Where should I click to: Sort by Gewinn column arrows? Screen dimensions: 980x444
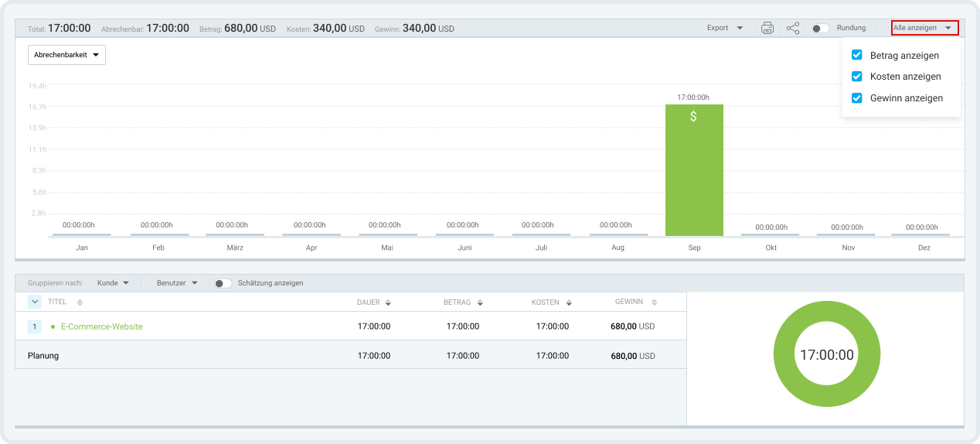pos(654,302)
